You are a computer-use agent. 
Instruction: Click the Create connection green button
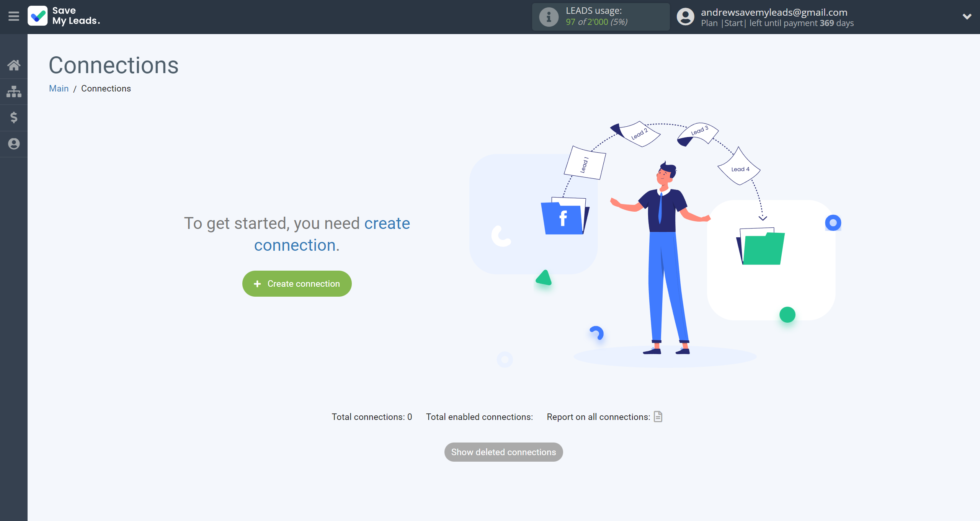[x=297, y=284]
